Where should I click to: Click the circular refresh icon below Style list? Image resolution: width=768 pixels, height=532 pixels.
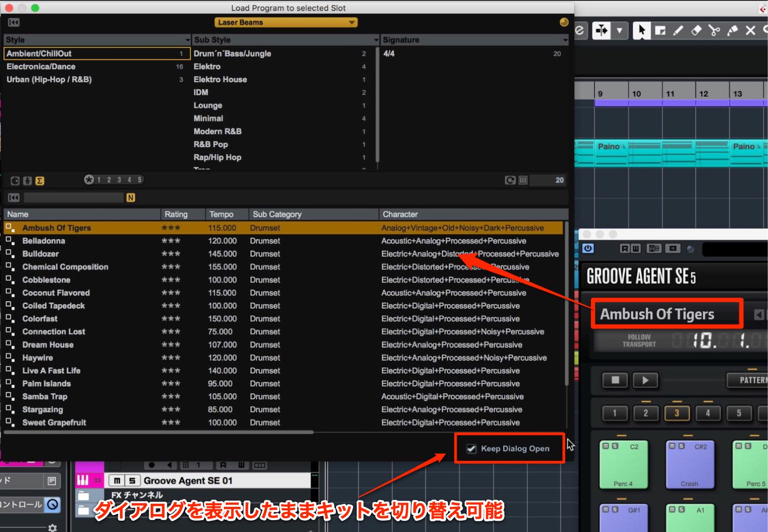(x=15, y=181)
